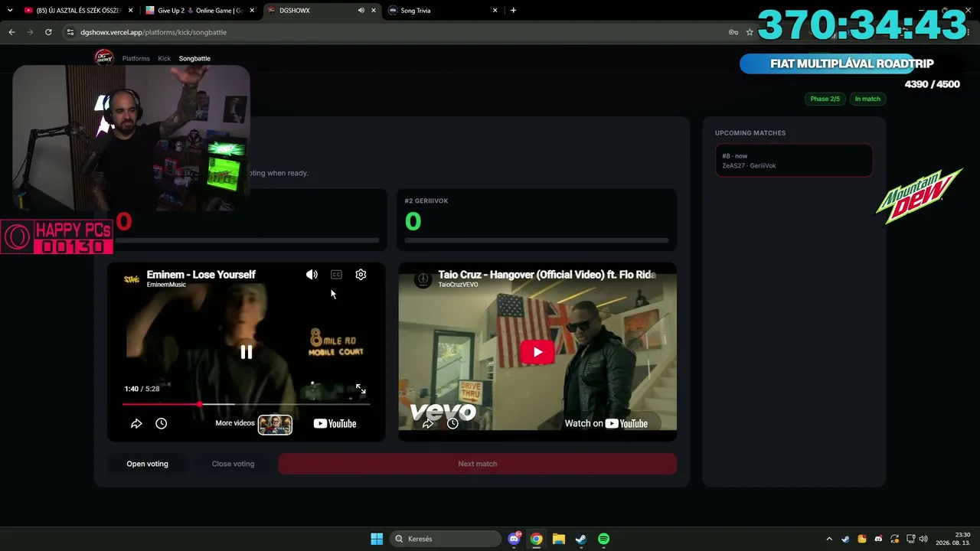The width and height of the screenshot is (980, 551).
Task: Mute the DGSHOWX tab audio
Action: 361,11
